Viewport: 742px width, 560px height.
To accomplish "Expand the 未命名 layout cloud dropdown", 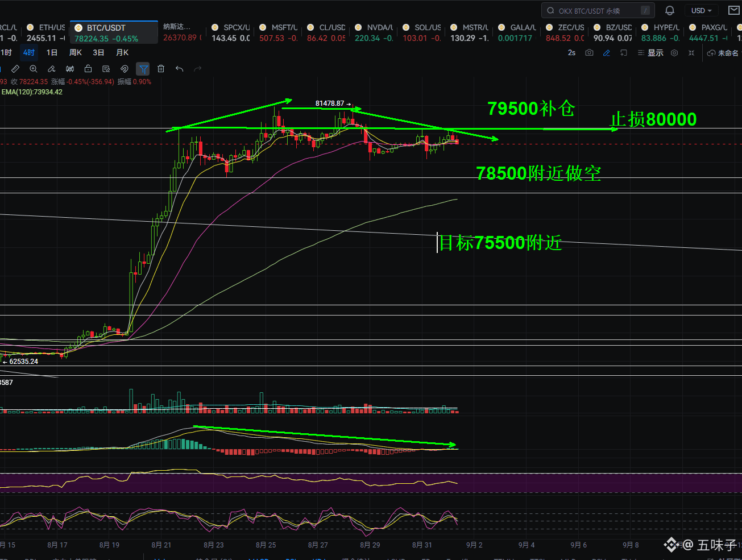I will click(724, 53).
